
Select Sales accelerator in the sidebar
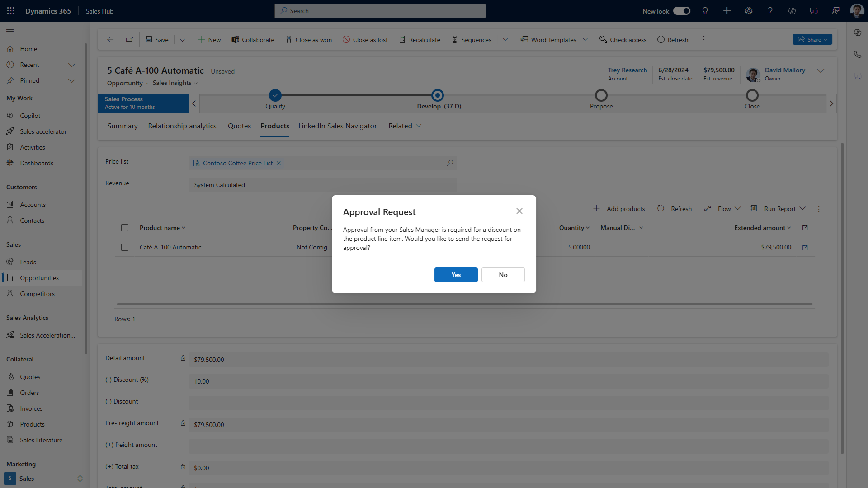[x=42, y=131]
